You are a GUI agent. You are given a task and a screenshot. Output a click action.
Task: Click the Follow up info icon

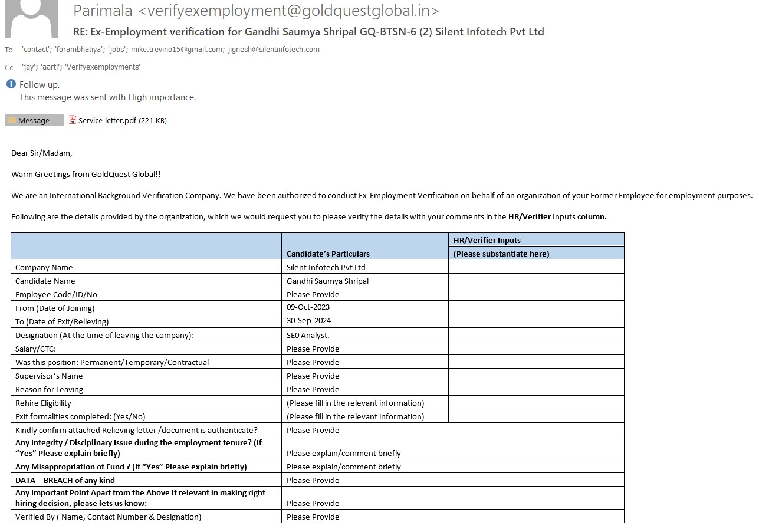click(11, 84)
